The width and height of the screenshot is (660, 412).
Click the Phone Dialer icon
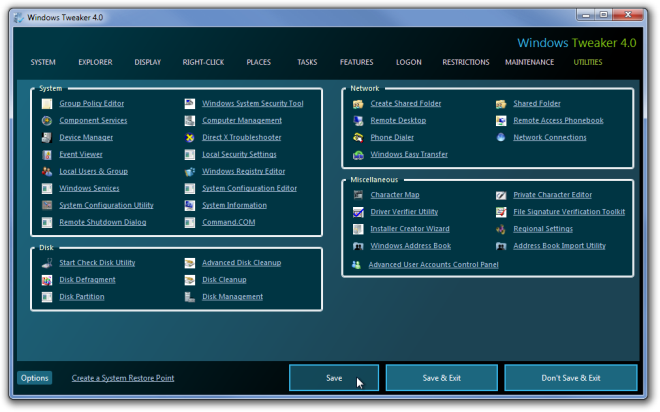358,138
